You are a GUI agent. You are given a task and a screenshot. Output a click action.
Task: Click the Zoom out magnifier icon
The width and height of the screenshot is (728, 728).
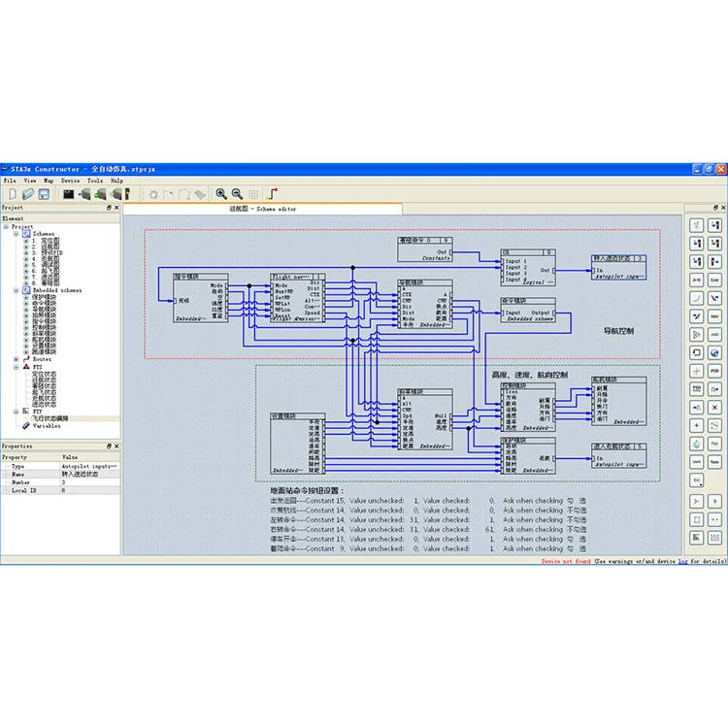[x=237, y=194]
